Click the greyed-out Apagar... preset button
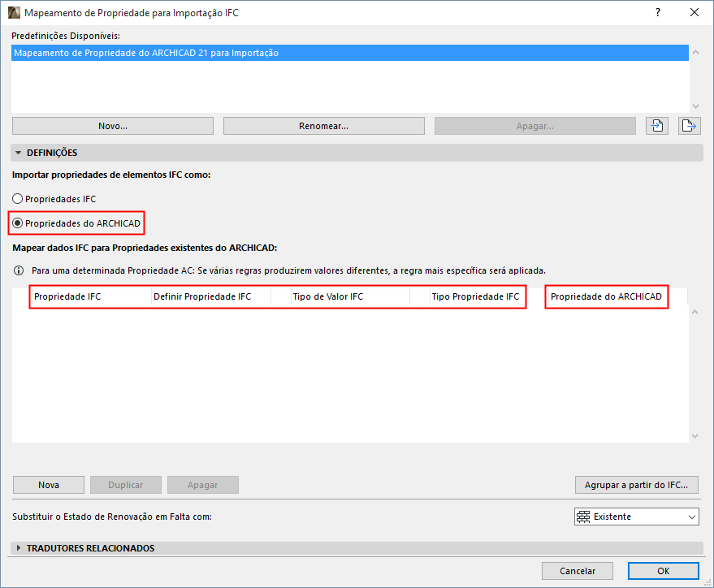 pyautogui.click(x=535, y=126)
